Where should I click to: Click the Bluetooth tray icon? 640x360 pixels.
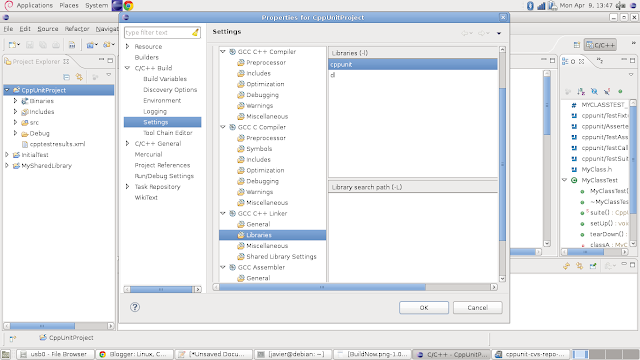pos(530,5)
